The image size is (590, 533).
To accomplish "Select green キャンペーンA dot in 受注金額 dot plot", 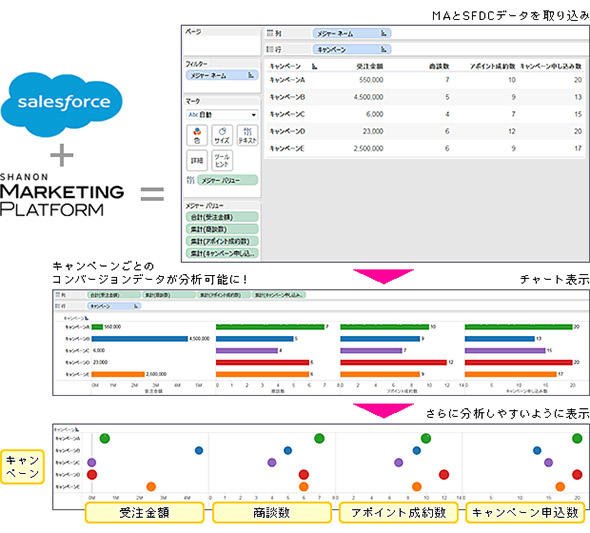I will pyautogui.click(x=105, y=438).
